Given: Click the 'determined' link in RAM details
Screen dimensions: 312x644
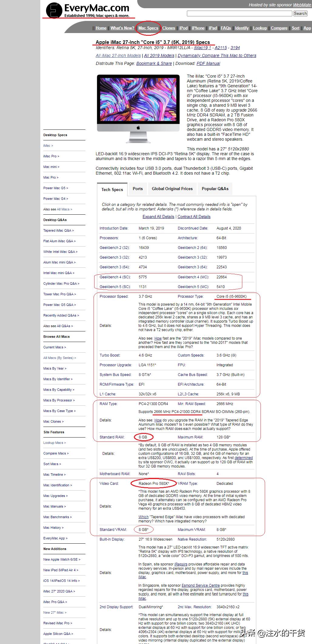Looking at the screenshot, I should [x=244, y=458].
